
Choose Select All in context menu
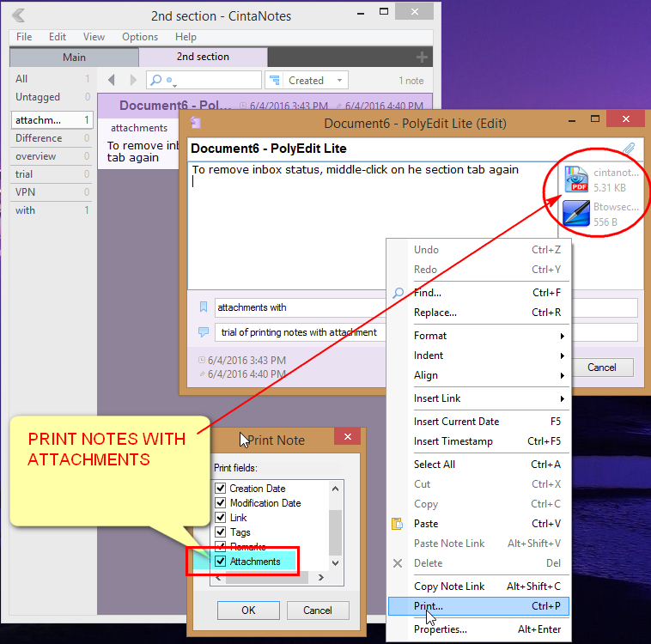coord(478,465)
